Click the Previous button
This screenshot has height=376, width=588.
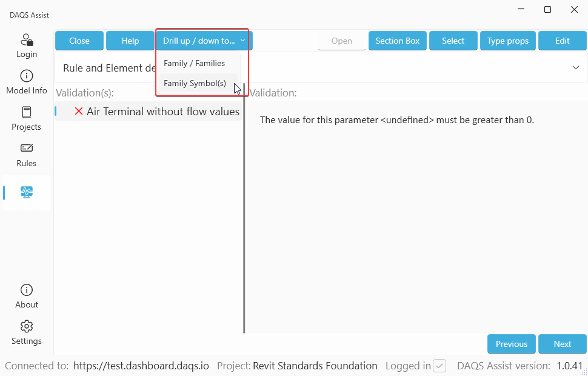(511, 344)
